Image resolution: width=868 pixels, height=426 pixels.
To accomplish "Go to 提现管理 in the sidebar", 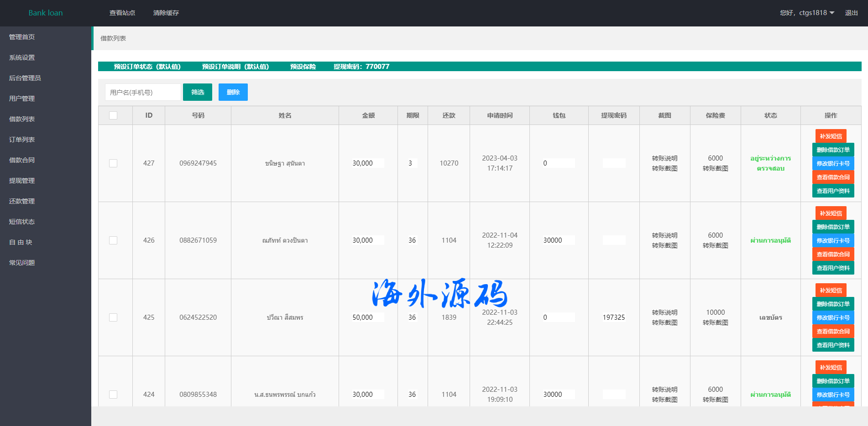I will pos(22,181).
